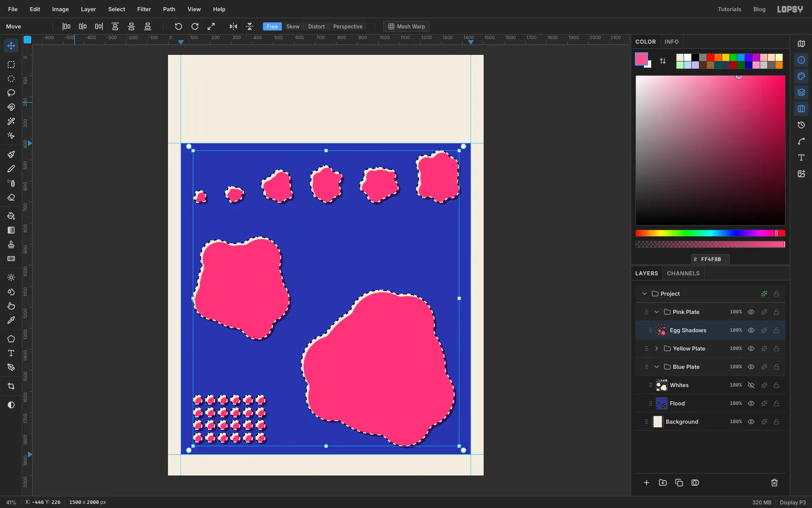Hide the Yellow Plate group
This screenshot has width=812, height=508.
click(751, 348)
